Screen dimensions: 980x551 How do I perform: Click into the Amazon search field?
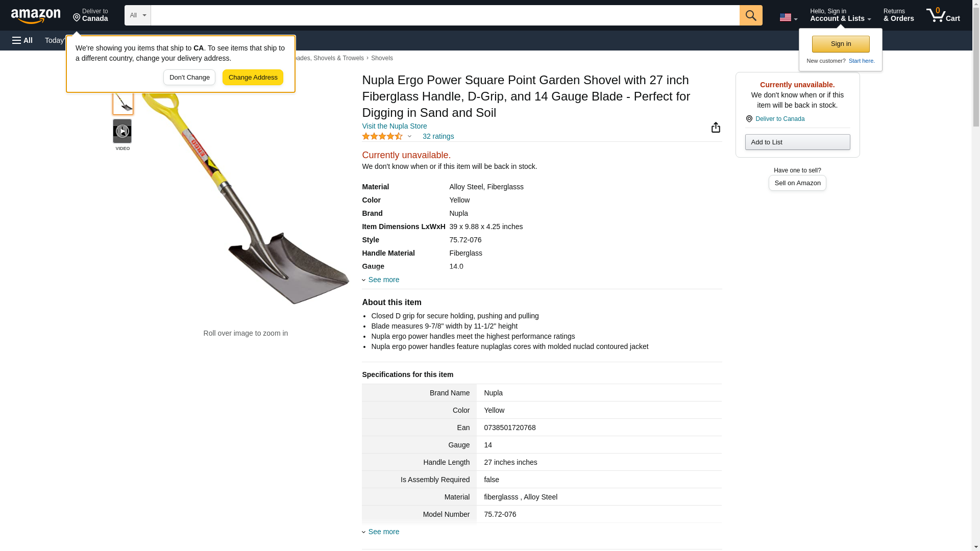pyautogui.click(x=445, y=15)
